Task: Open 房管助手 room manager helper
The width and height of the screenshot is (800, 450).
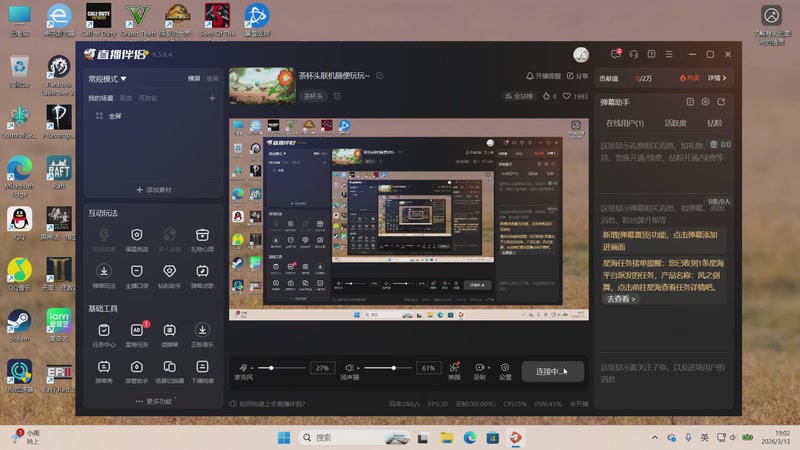Action: tap(137, 371)
